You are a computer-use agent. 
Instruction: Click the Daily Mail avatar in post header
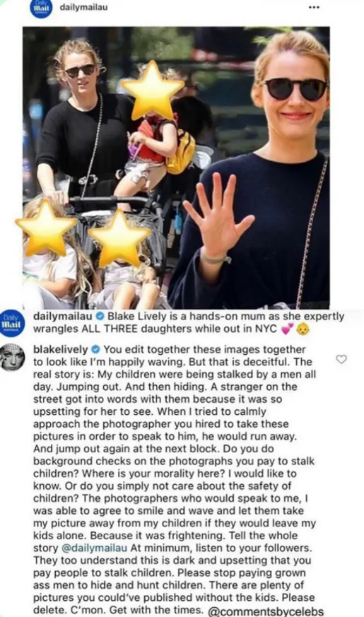(x=41, y=8)
